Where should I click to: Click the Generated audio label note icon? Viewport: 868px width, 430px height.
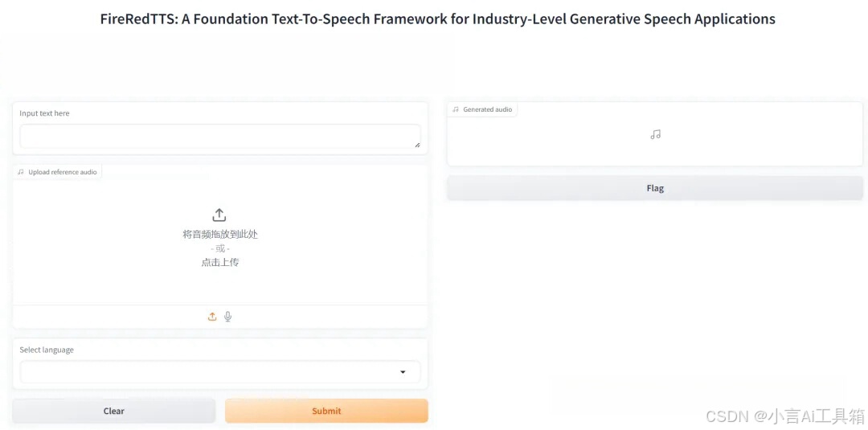click(x=456, y=109)
